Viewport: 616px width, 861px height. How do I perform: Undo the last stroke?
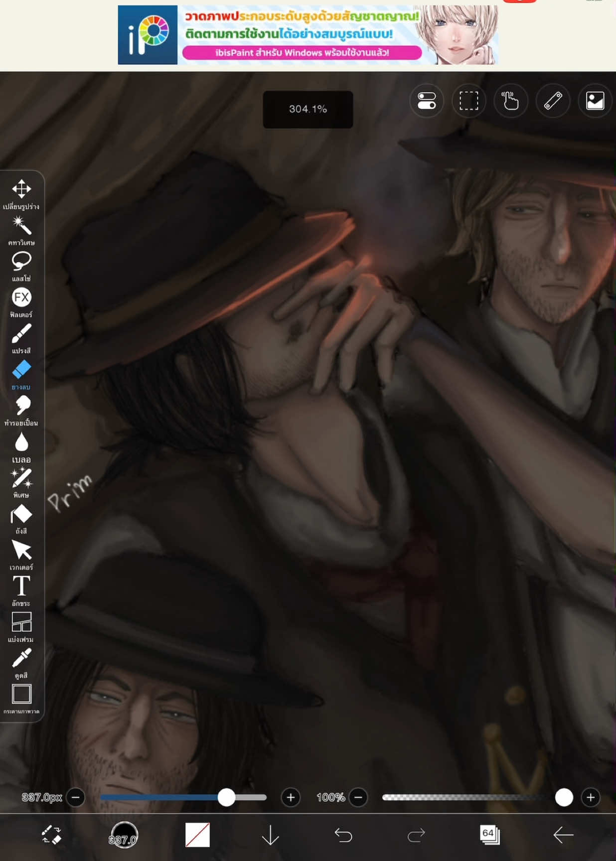(343, 835)
